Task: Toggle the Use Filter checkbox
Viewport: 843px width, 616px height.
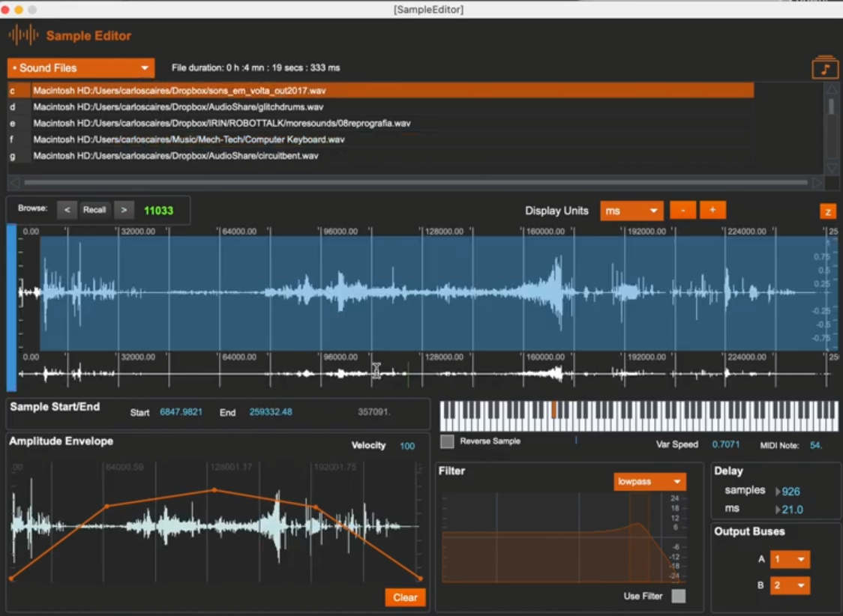Action: click(678, 597)
